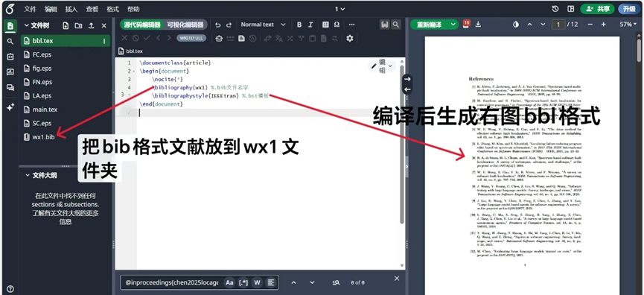Image resolution: width=644 pixels, height=295 pixels.
Task: Expand the project title dropdown "1"
Action: coord(339,9)
